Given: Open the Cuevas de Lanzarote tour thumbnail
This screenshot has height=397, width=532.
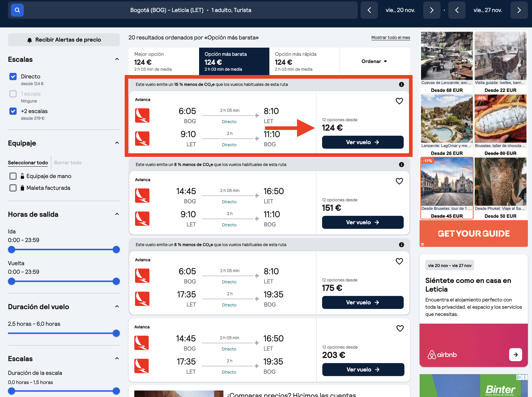Looking at the screenshot, I should pyautogui.click(x=447, y=56).
